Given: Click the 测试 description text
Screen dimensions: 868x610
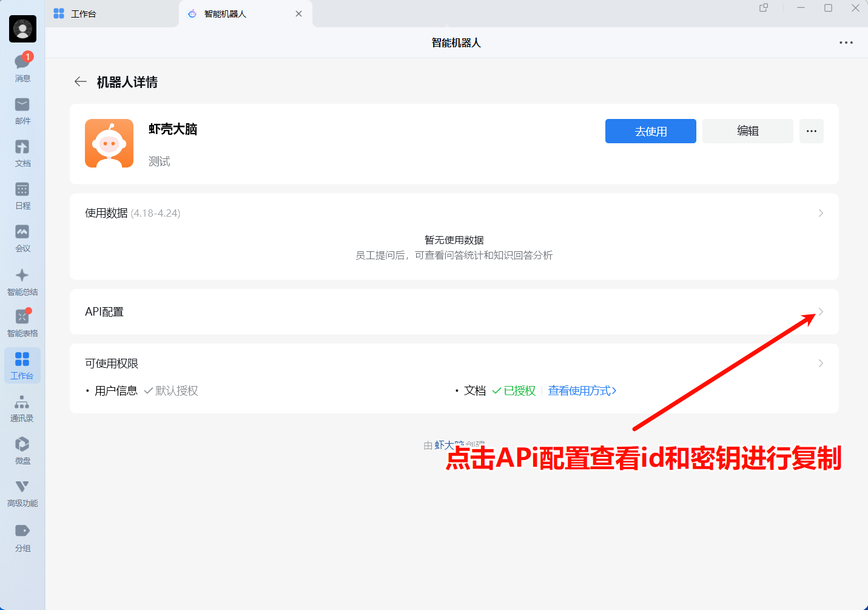Looking at the screenshot, I should pyautogui.click(x=160, y=161).
